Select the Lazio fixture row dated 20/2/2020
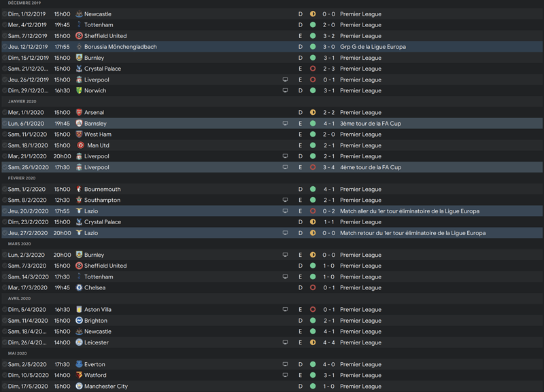The image size is (544, 392). click(x=204, y=211)
